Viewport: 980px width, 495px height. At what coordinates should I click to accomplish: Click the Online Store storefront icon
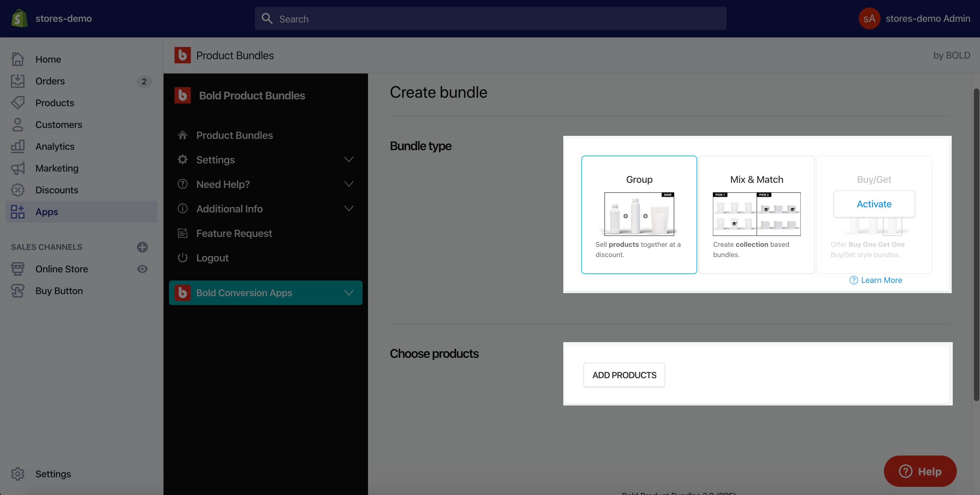tap(17, 269)
